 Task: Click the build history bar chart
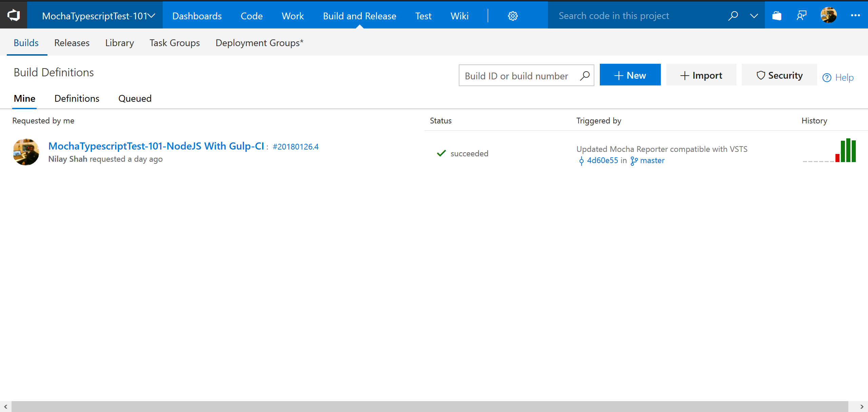[829, 150]
